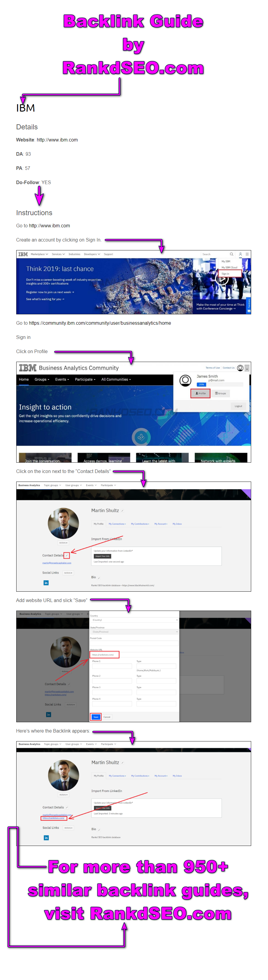Expand the Services menu on IBM homepage
The image size is (268, 980).
click(59, 254)
